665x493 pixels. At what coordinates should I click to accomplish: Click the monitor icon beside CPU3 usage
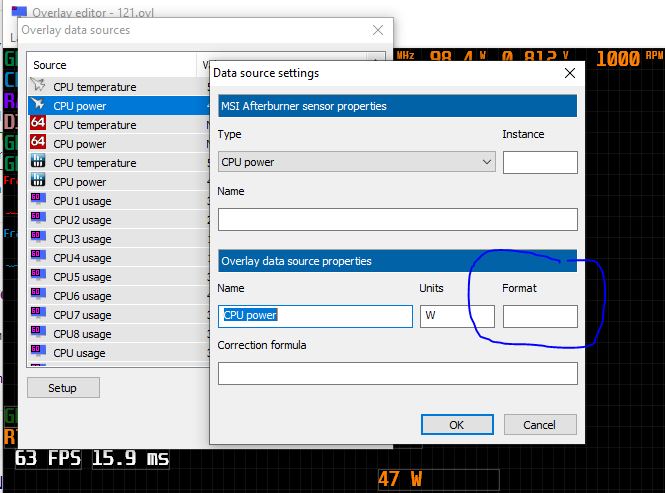click(38, 237)
